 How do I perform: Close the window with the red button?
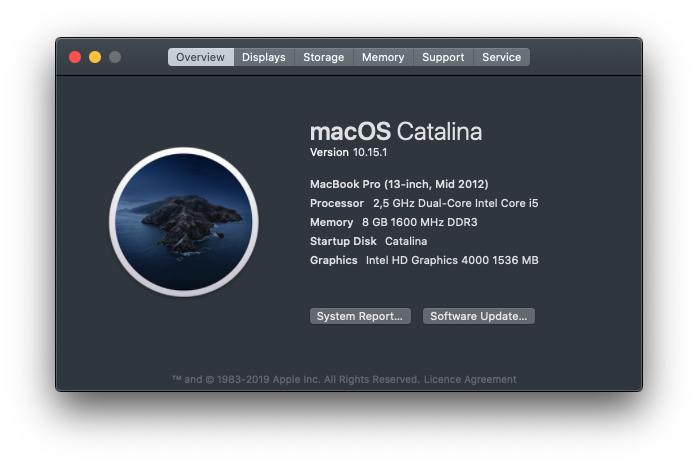(x=75, y=57)
